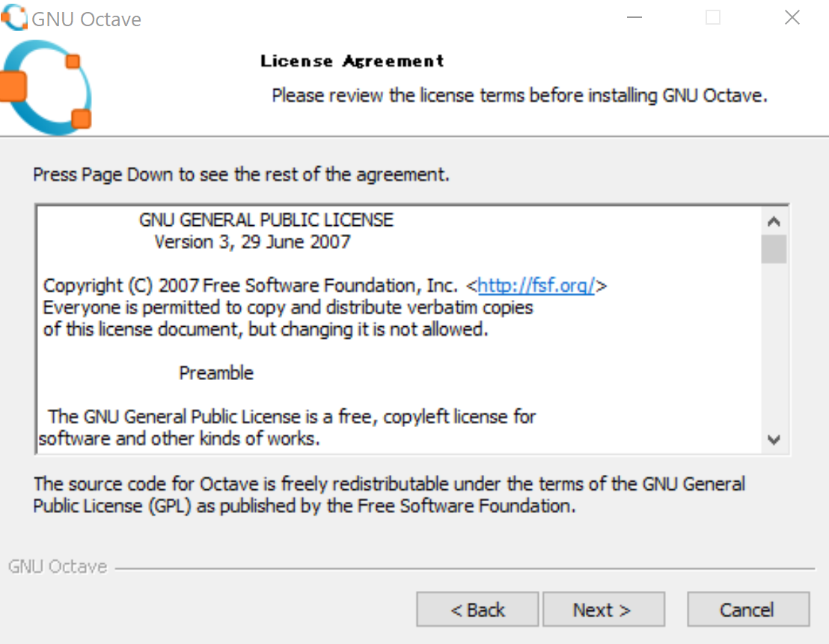This screenshot has width=829, height=644.
Task: Click the 'GNU Octave' footer branding label
Action: [x=58, y=566]
